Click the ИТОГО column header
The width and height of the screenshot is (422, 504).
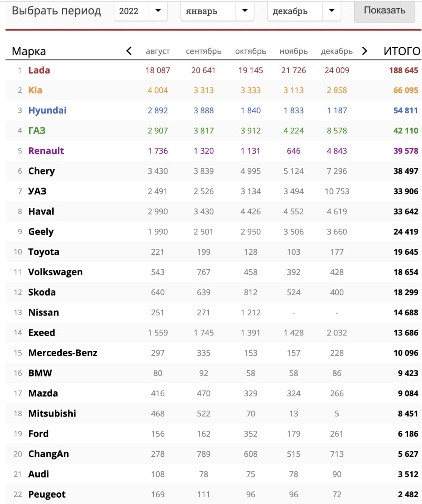(402, 51)
